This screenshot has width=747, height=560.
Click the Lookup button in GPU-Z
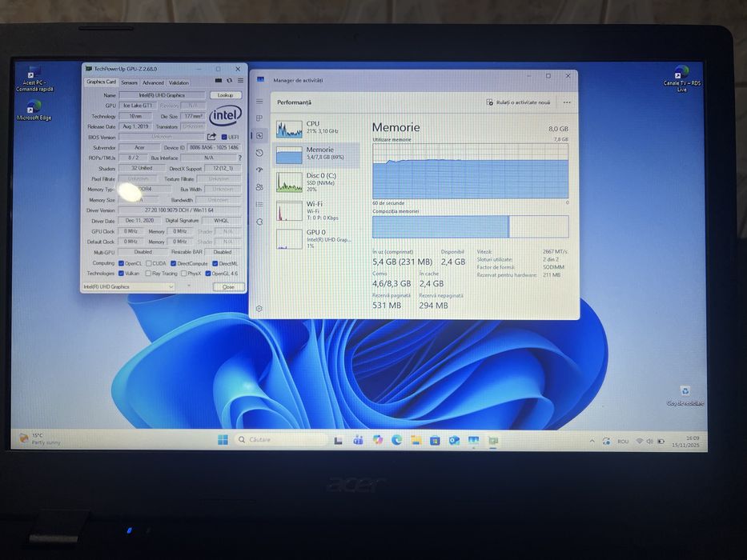226,95
